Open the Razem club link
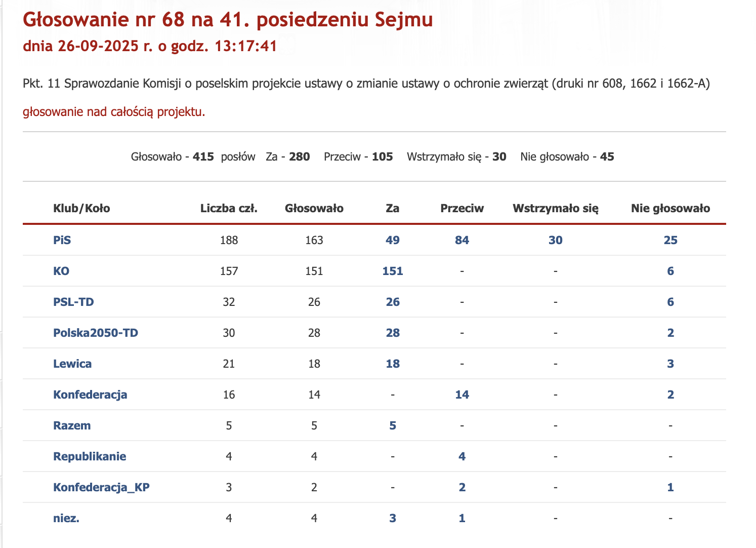 72,425
